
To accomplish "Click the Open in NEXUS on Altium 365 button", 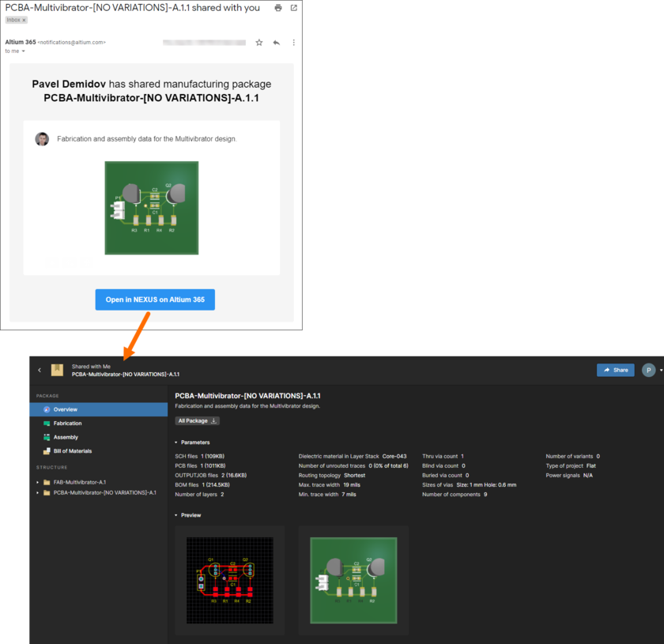I will pyautogui.click(x=154, y=299).
